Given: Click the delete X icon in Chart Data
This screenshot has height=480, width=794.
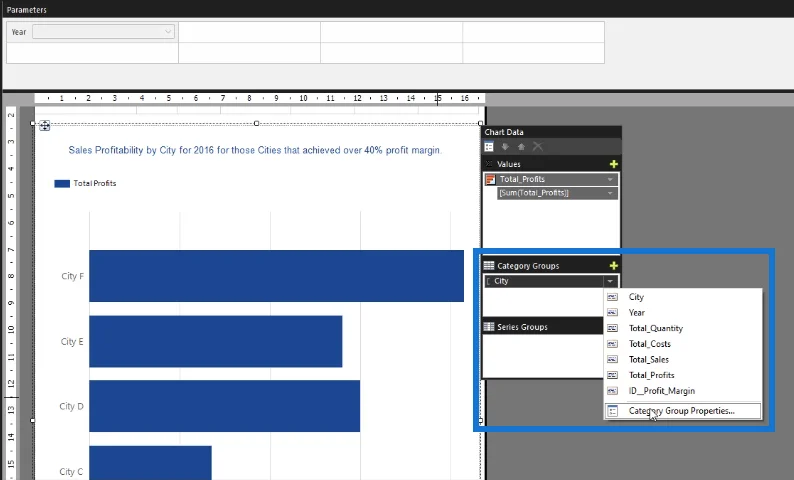Looking at the screenshot, I should 538,147.
